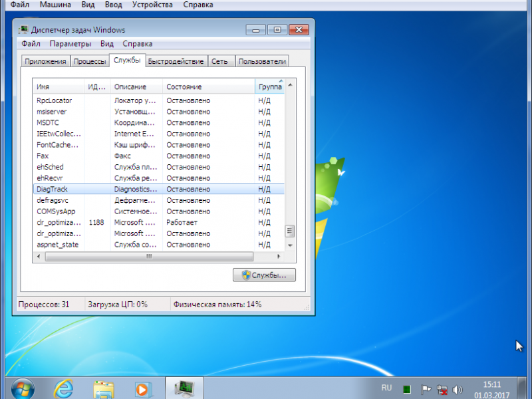The image size is (532, 399).
Task: Sort by the Имя column header
Action: tap(59, 87)
